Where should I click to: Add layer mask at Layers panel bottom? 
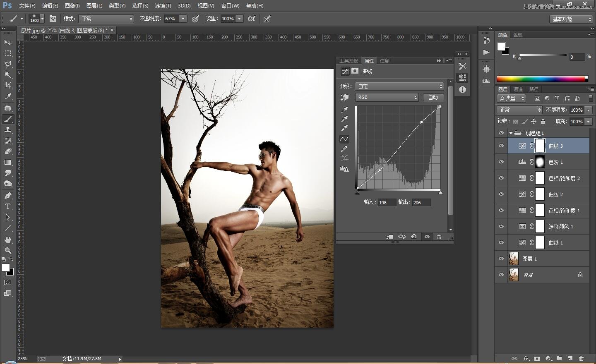click(537, 359)
